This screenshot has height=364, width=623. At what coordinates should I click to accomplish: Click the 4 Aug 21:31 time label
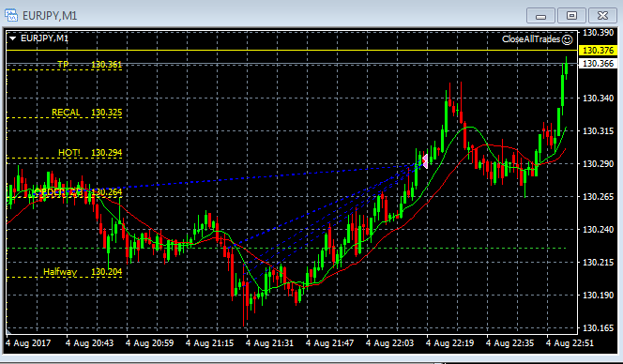pos(270,343)
